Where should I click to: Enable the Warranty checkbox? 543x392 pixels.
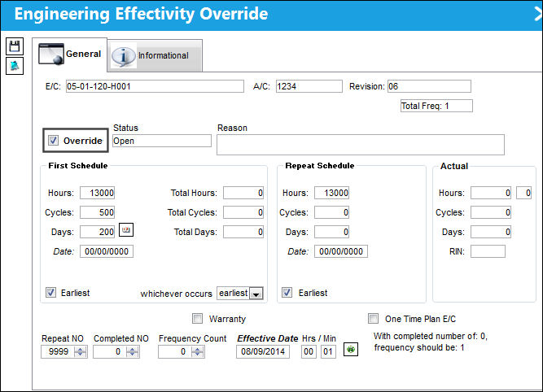[197, 318]
